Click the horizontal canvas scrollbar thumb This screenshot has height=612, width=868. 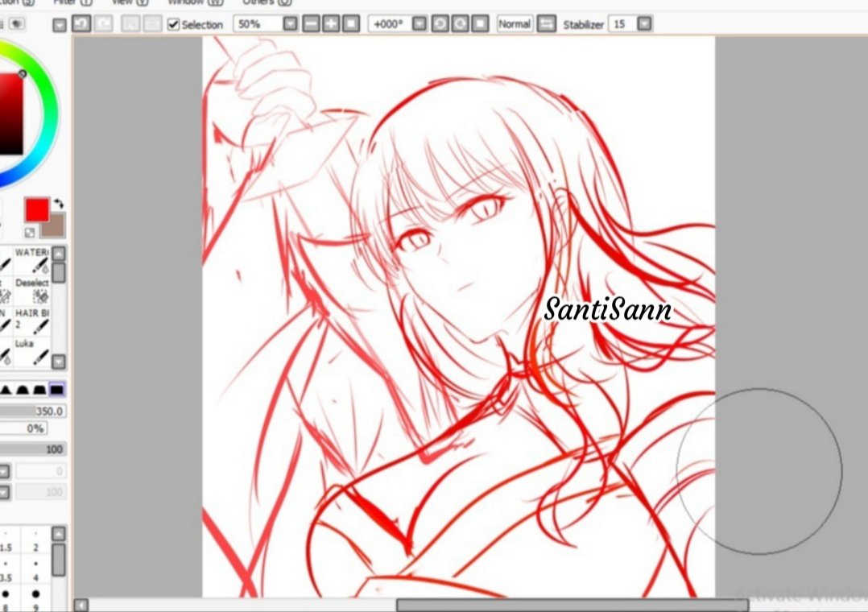click(572, 605)
